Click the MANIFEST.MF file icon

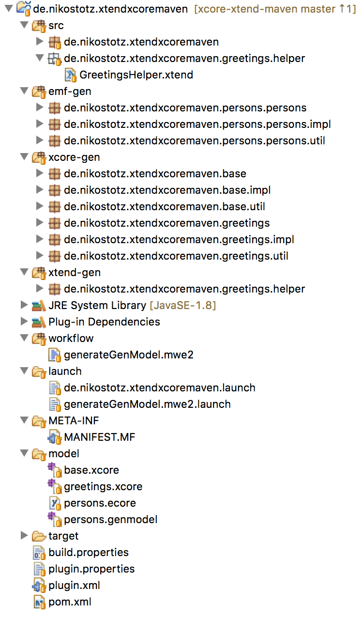tap(55, 437)
